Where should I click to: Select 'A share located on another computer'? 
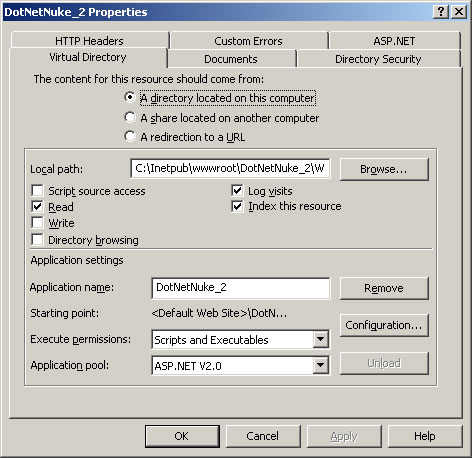pyautogui.click(x=130, y=117)
